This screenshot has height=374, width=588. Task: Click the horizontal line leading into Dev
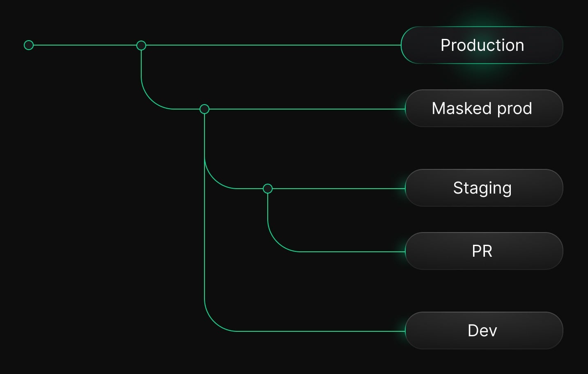(x=320, y=331)
